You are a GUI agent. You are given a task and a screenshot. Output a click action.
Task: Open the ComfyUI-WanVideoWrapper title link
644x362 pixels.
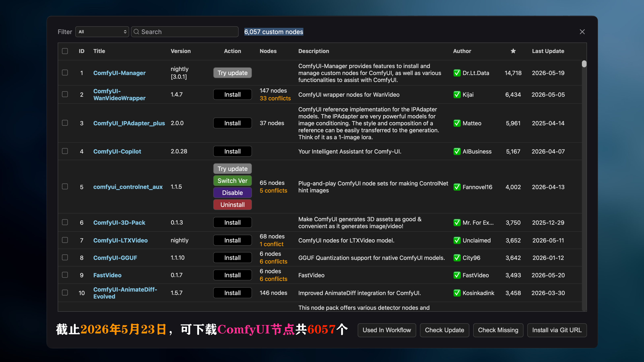(x=119, y=95)
